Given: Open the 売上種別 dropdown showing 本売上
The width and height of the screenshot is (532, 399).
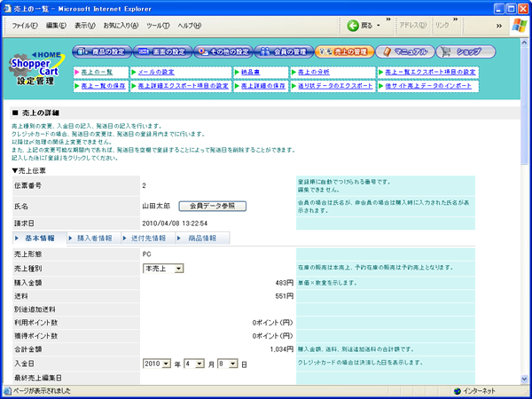Looking at the screenshot, I should click(163, 269).
